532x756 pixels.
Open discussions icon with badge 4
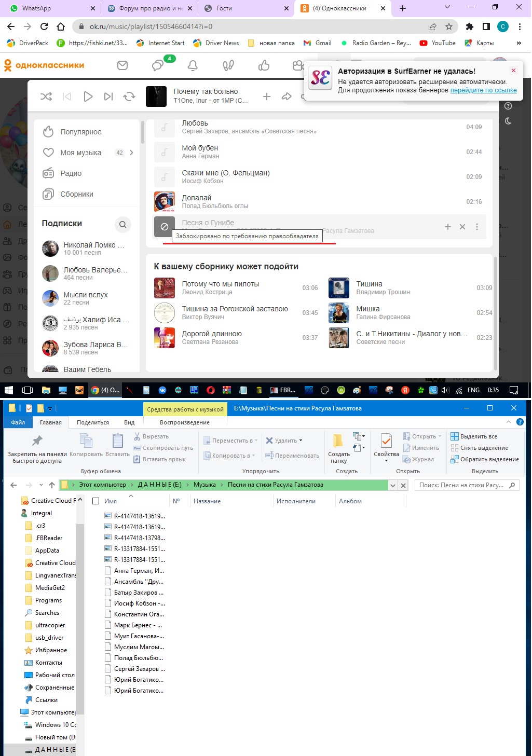pos(158,65)
